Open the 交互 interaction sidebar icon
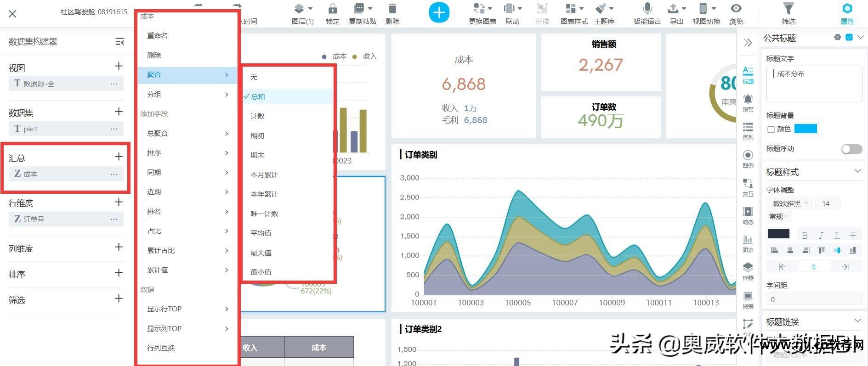This screenshot has height=366, width=868. (748, 187)
